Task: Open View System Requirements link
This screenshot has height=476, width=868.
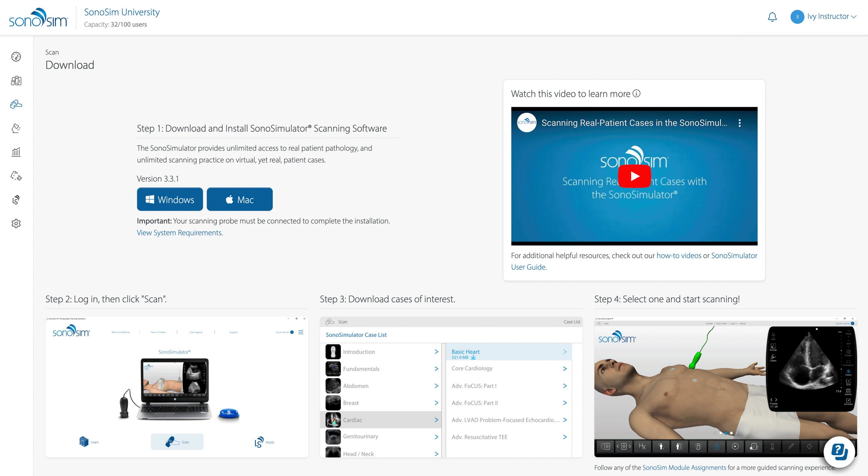Action: 179,233
